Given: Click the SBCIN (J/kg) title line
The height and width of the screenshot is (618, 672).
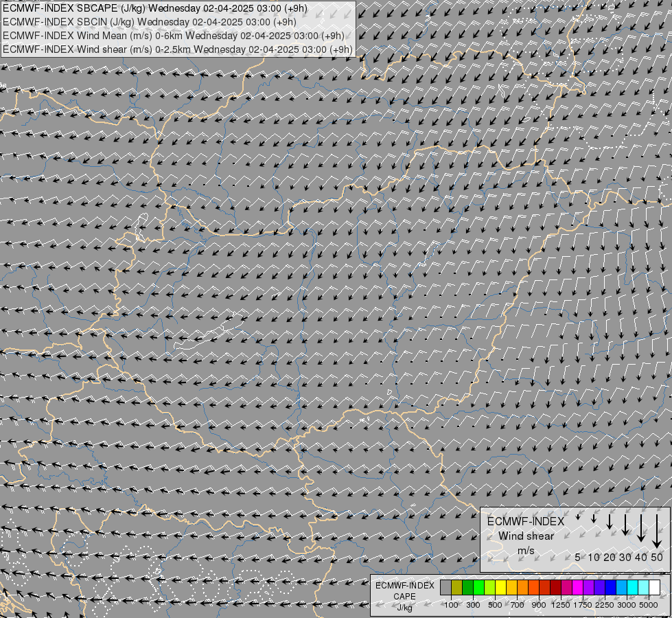Looking at the screenshot, I should tap(150, 22).
